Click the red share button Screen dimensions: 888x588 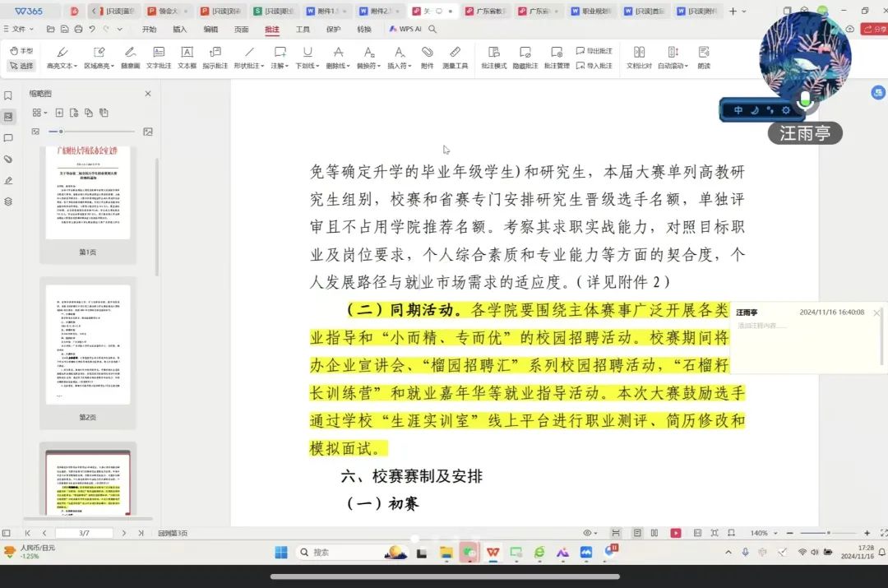(x=874, y=29)
